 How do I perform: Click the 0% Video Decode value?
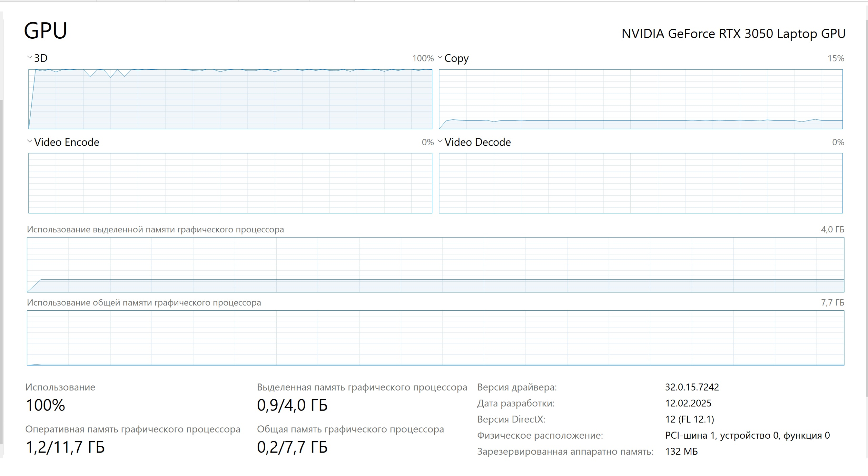click(838, 142)
